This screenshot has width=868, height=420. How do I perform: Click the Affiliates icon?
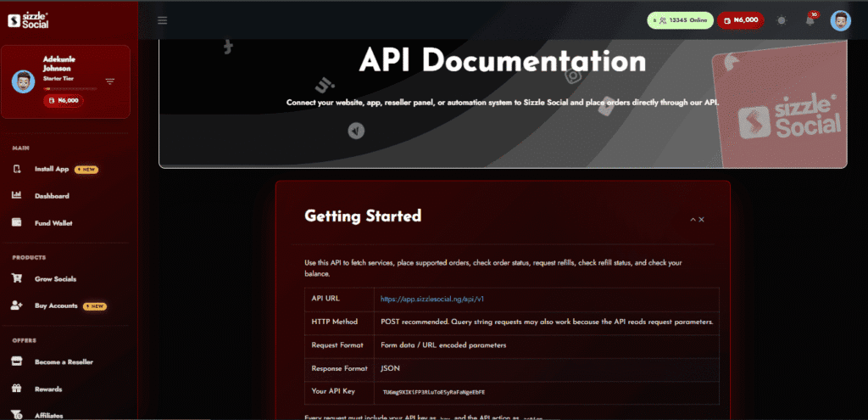[17, 415]
